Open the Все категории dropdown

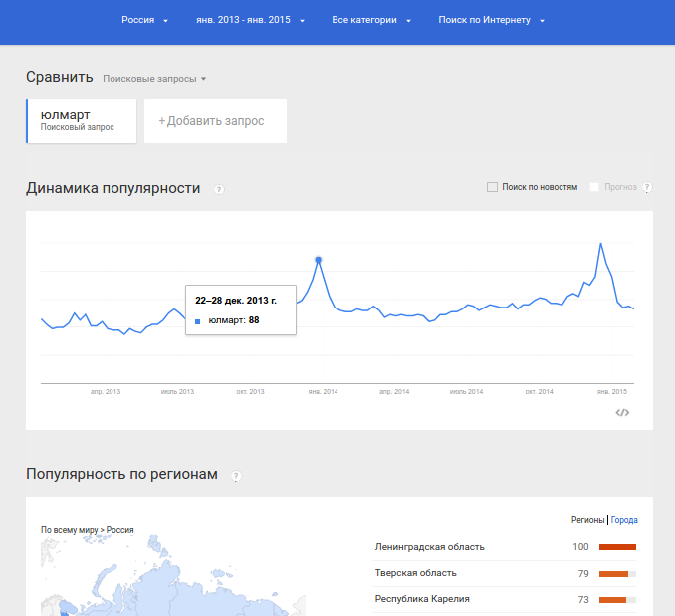tap(371, 20)
